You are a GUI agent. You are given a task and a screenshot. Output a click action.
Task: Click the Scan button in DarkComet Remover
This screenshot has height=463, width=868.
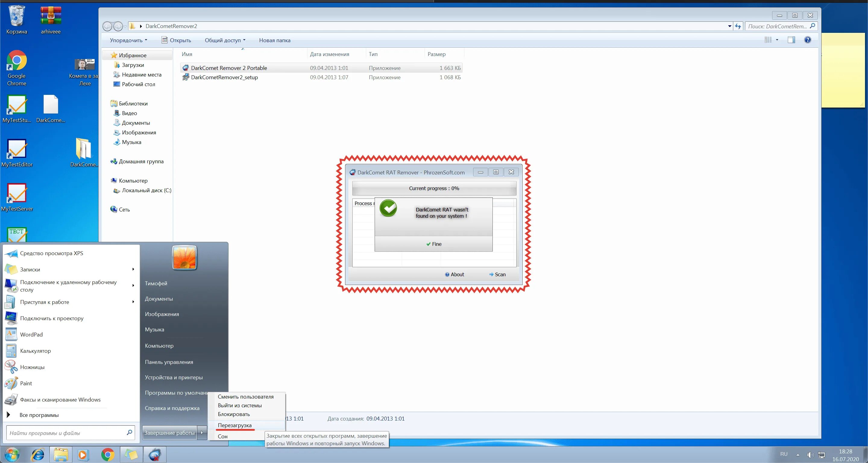point(498,274)
